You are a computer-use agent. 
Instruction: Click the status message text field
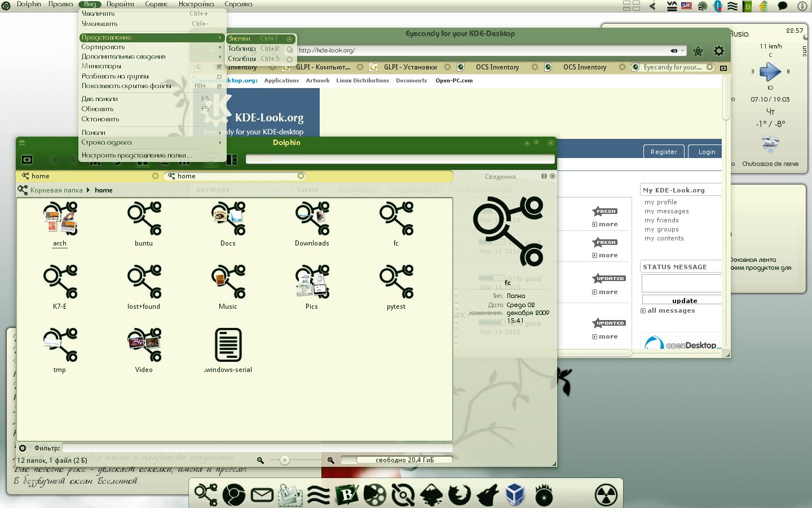pyautogui.click(x=682, y=283)
